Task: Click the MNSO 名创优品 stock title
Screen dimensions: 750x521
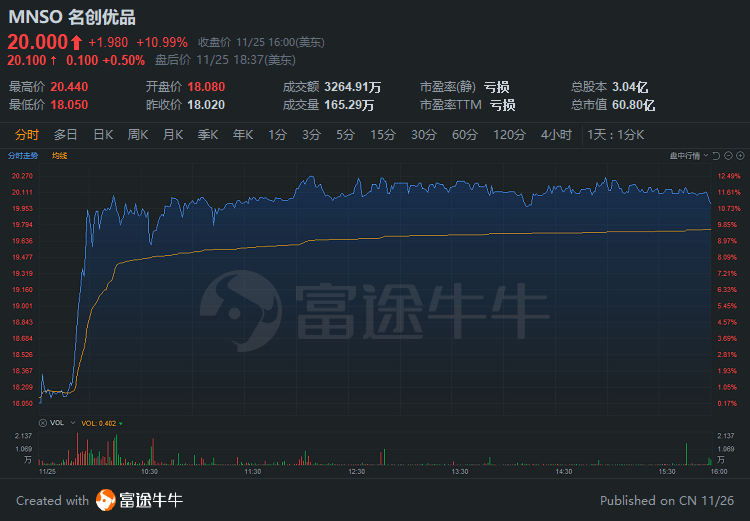Action: pyautogui.click(x=72, y=17)
